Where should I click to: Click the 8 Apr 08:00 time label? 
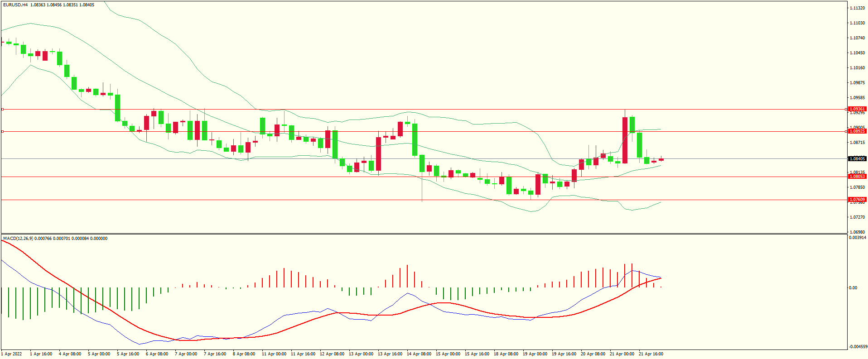[244, 354]
